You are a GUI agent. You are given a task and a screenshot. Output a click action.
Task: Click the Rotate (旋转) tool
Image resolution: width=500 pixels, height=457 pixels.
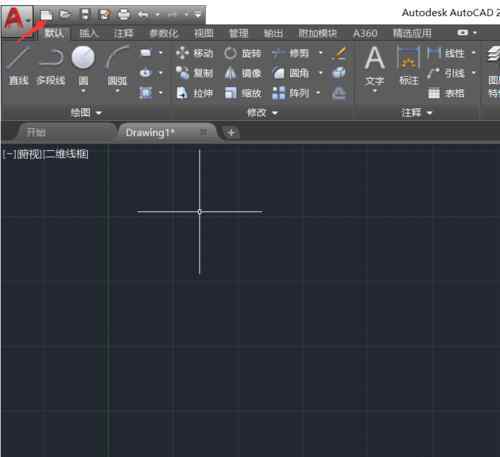tap(243, 53)
